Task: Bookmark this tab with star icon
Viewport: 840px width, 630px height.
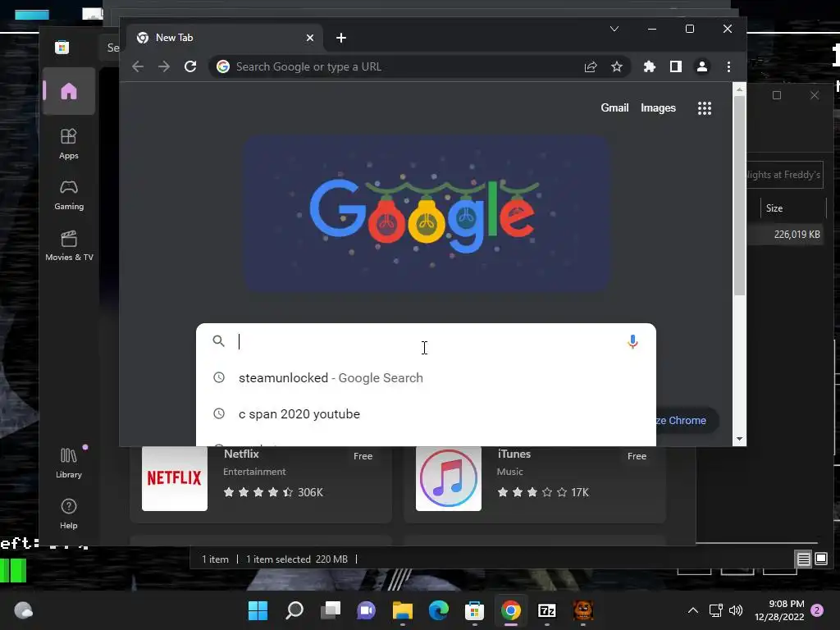Action: pos(617,66)
